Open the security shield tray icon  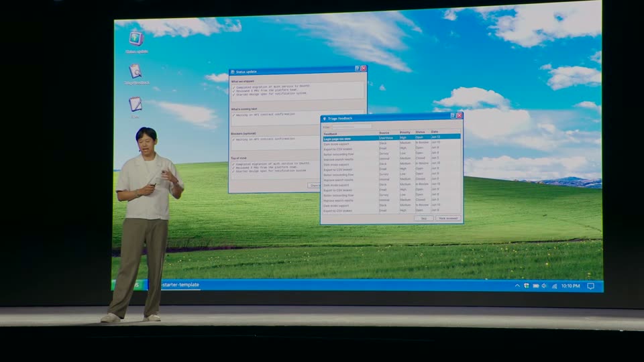(x=527, y=286)
